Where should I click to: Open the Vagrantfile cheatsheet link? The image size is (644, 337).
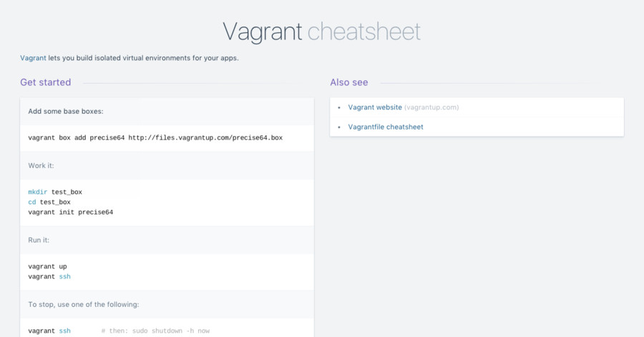pos(386,127)
